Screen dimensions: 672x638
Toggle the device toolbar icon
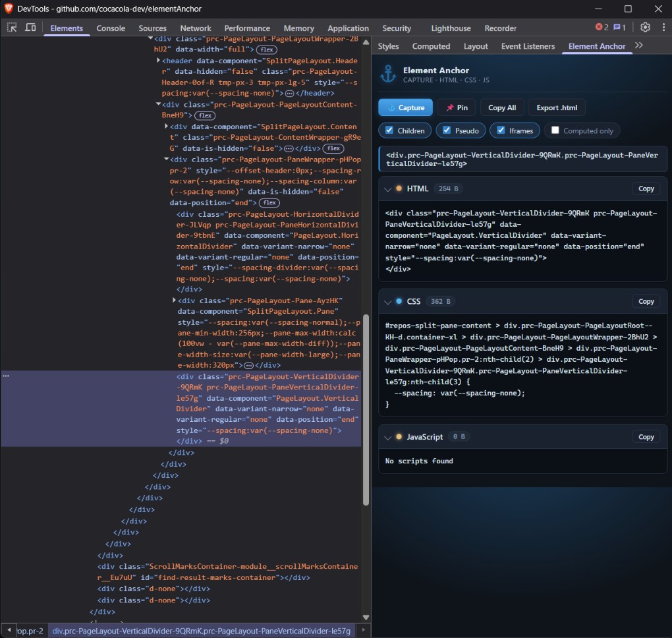[x=30, y=28]
